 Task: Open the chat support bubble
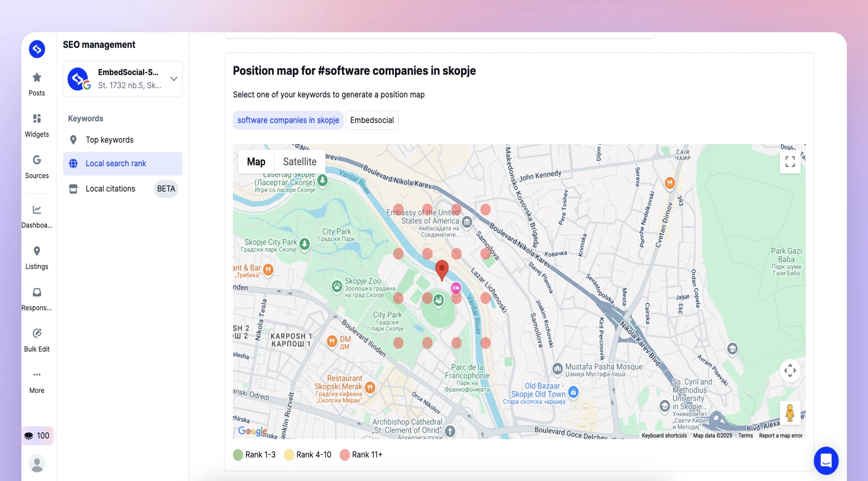826,461
